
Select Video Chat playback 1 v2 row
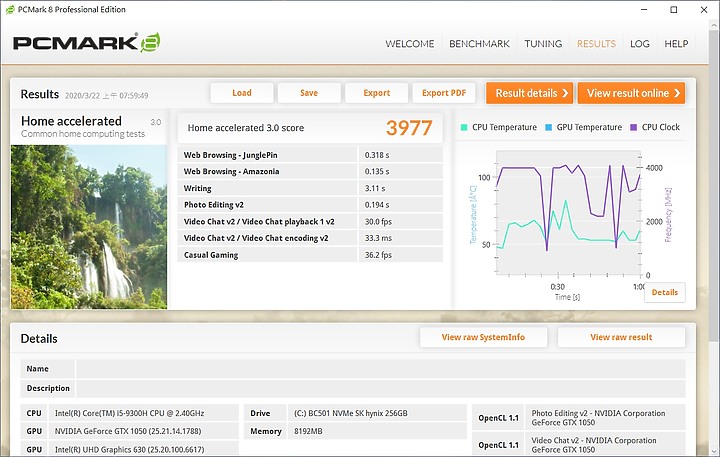(310, 221)
